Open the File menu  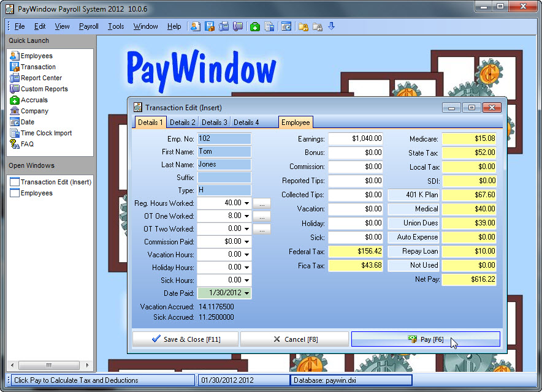[20, 26]
